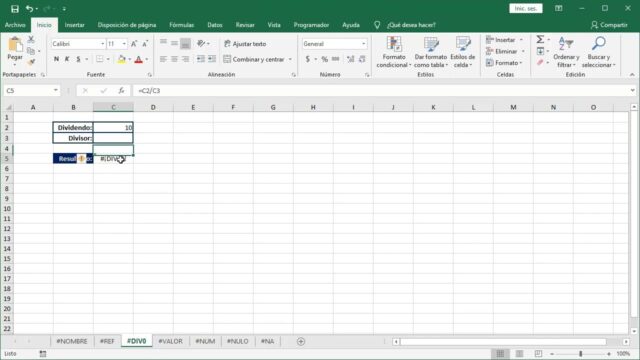The height and width of the screenshot is (360, 640).
Task: Toggle italic formatting K button
Action: point(67,59)
